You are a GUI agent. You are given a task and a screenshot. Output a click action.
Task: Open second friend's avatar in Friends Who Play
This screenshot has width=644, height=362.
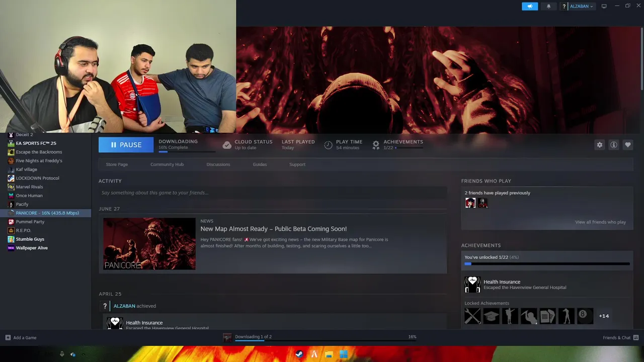(482, 203)
